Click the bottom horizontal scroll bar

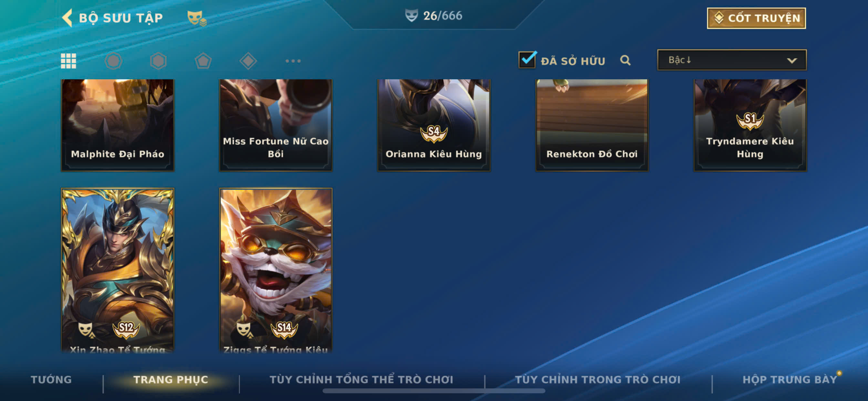click(434, 391)
